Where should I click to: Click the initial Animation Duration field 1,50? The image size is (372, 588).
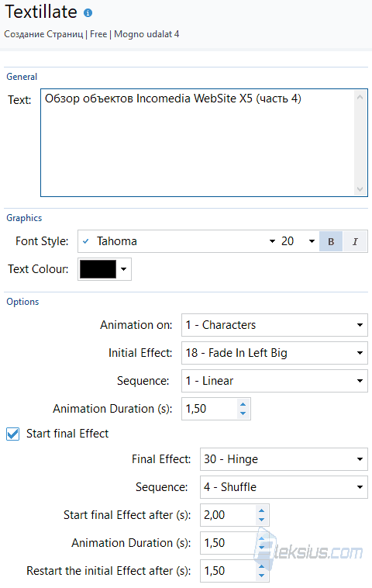coord(210,409)
